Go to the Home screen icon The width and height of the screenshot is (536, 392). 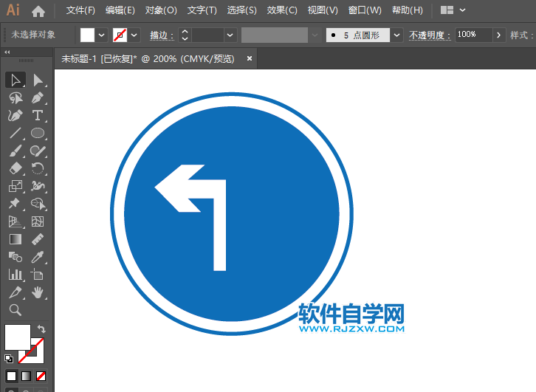click(x=38, y=11)
